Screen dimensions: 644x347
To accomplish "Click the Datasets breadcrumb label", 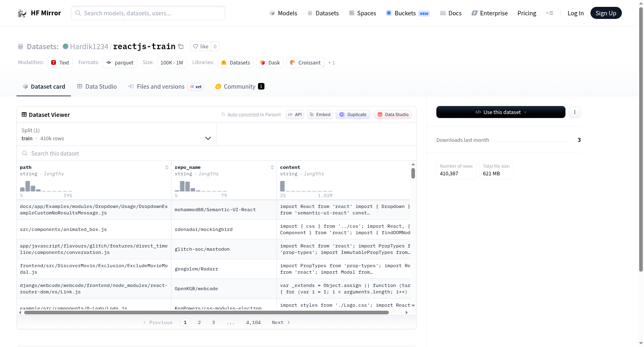I will [x=43, y=46].
